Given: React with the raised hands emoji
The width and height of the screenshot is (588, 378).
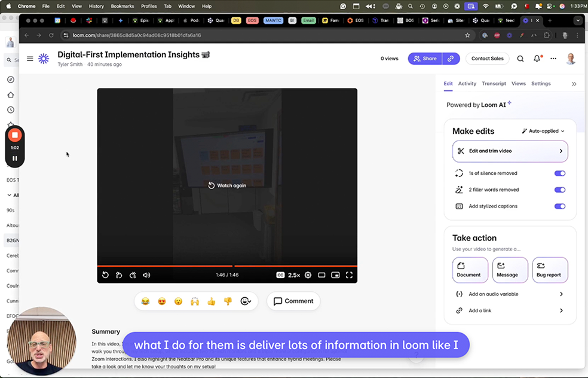Looking at the screenshot, I should 195,301.
